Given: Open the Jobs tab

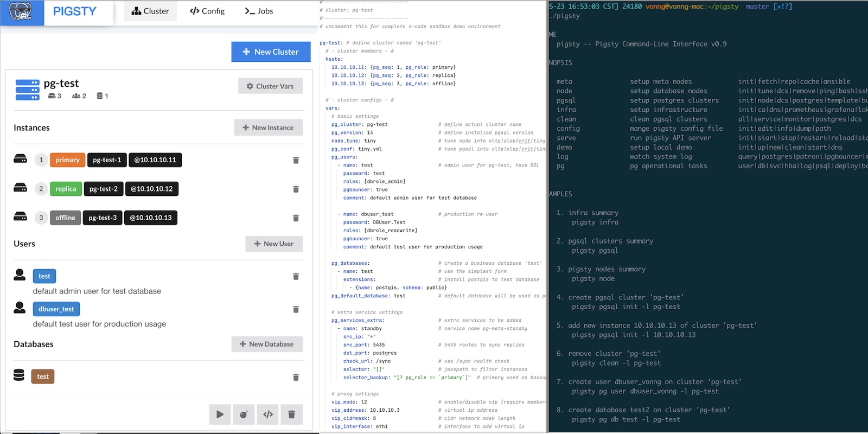Looking at the screenshot, I should (259, 11).
